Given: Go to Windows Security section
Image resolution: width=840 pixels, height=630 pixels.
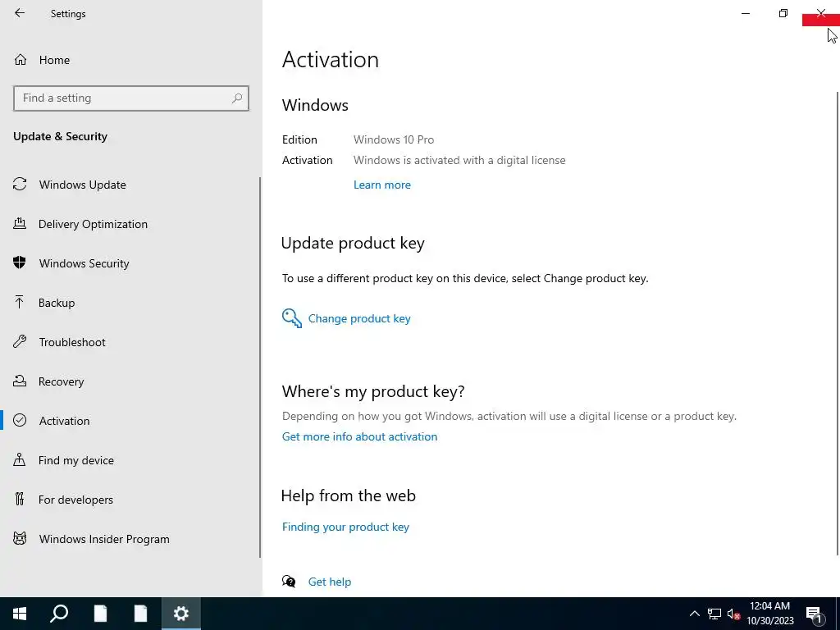Looking at the screenshot, I should pos(84,263).
